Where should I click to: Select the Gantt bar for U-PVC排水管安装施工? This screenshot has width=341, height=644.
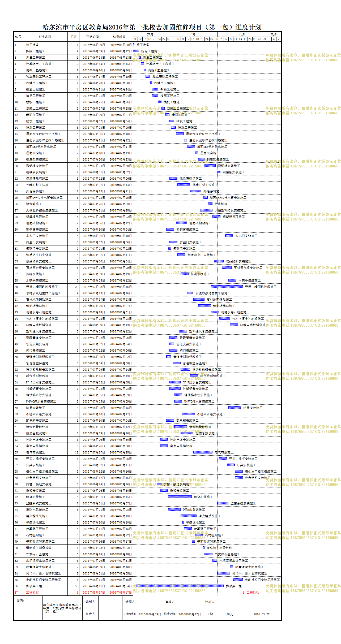tap(178, 401)
